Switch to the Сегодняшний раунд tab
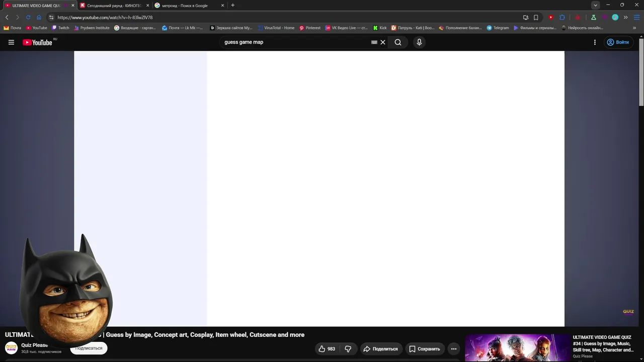This screenshot has height=362, width=644. click(x=114, y=6)
